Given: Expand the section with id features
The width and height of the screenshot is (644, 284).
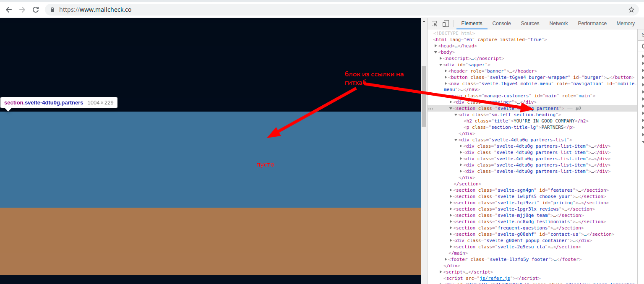Looking at the screenshot, I should tap(451, 190).
